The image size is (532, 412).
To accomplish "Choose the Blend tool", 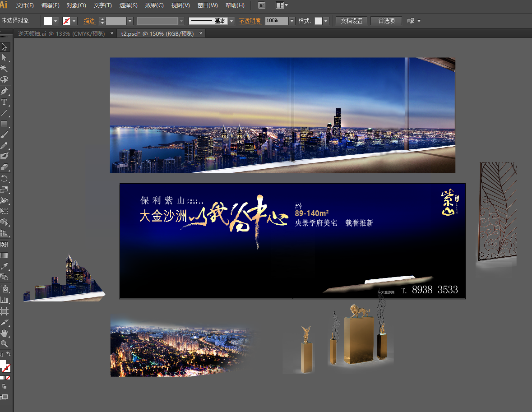I will 5,277.
